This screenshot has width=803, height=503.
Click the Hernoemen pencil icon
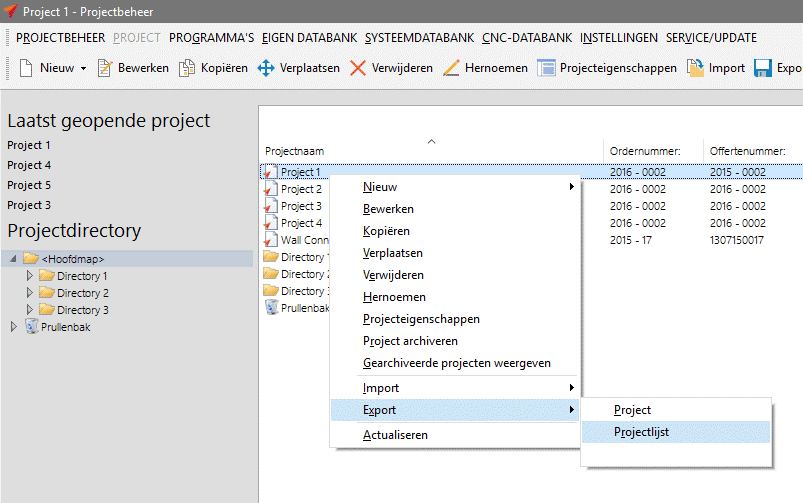tap(450, 68)
